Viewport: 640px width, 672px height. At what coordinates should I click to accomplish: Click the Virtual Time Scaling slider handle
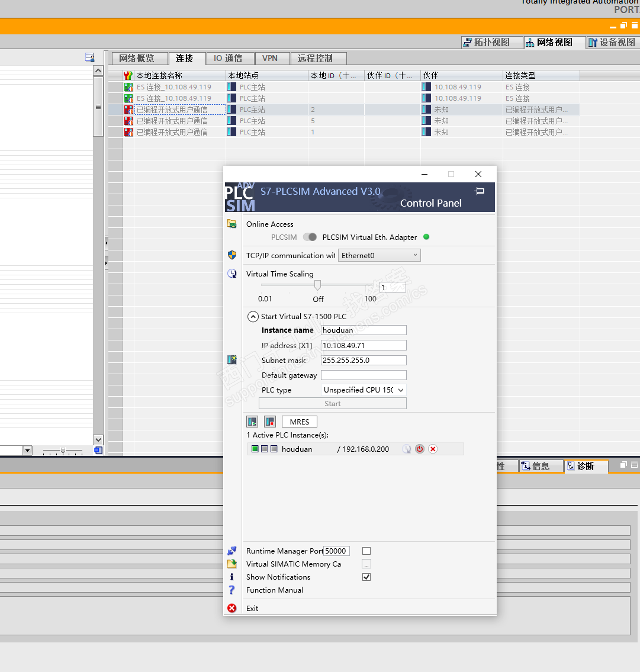pyautogui.click(x=318, y=285)
